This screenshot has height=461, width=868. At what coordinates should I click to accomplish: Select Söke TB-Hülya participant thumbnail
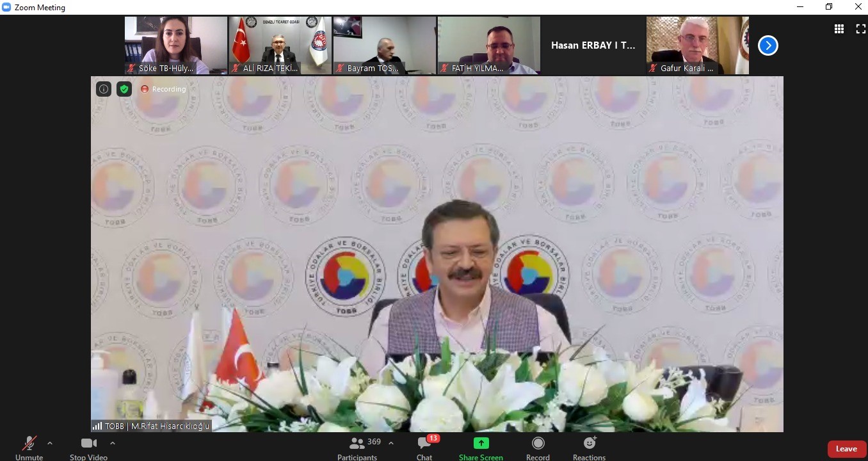pyautogui.click(x=176, y=45)
